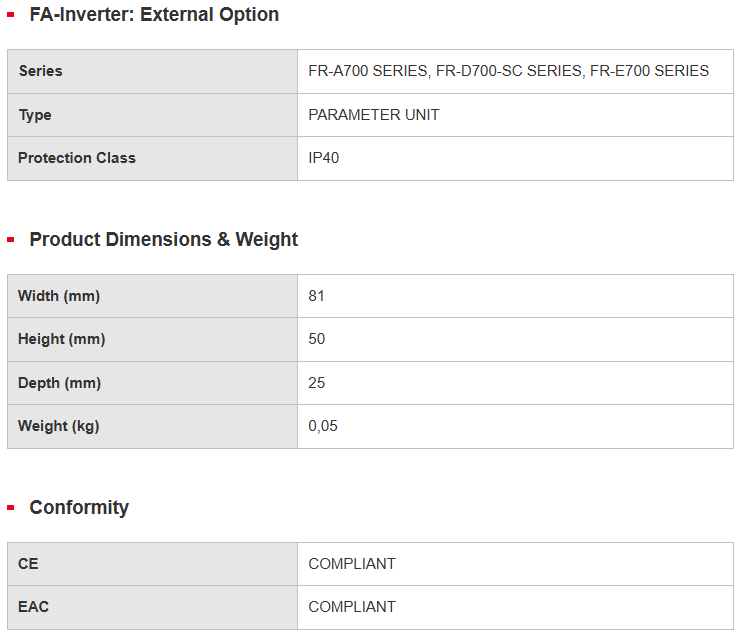Click the Conformity section heading
The width and height of the screenshot is (742, 640).
(79, 508)
